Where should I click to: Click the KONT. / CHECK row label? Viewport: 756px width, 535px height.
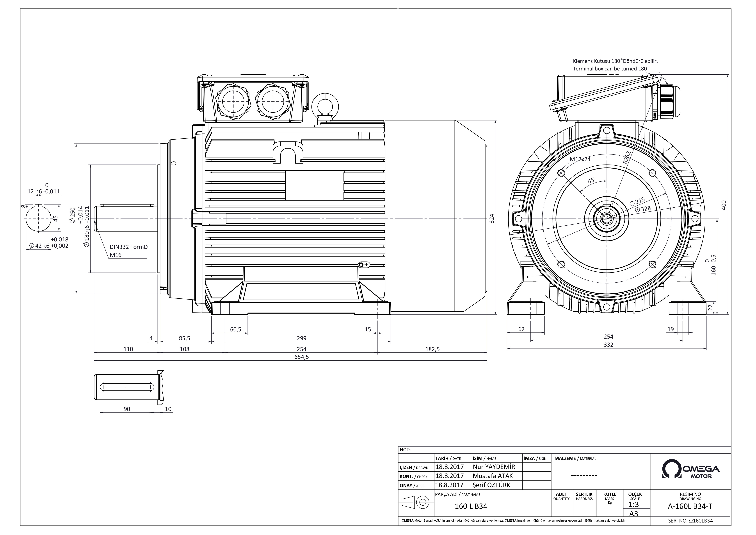point(413,476)
